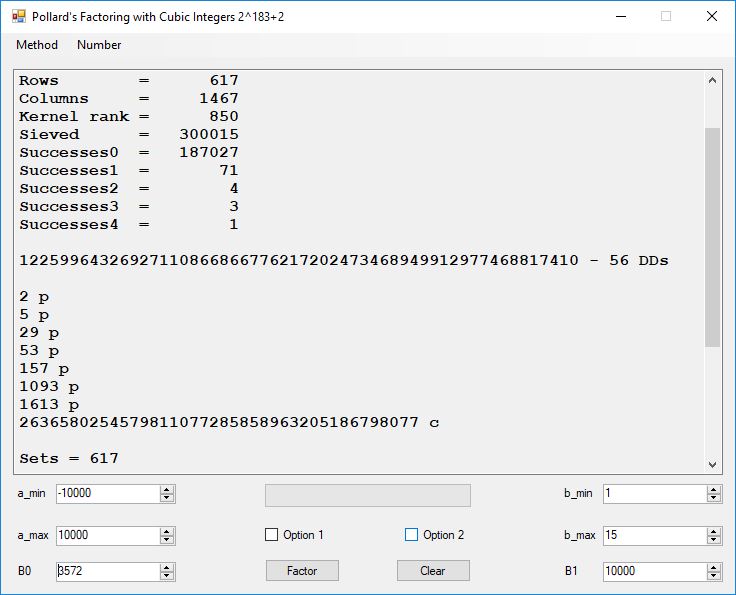The height and width of the screenshot is (595, 736).
Task: Increase b_min with the up arrow
Action: pyautogui.click(x=713, y=489)
